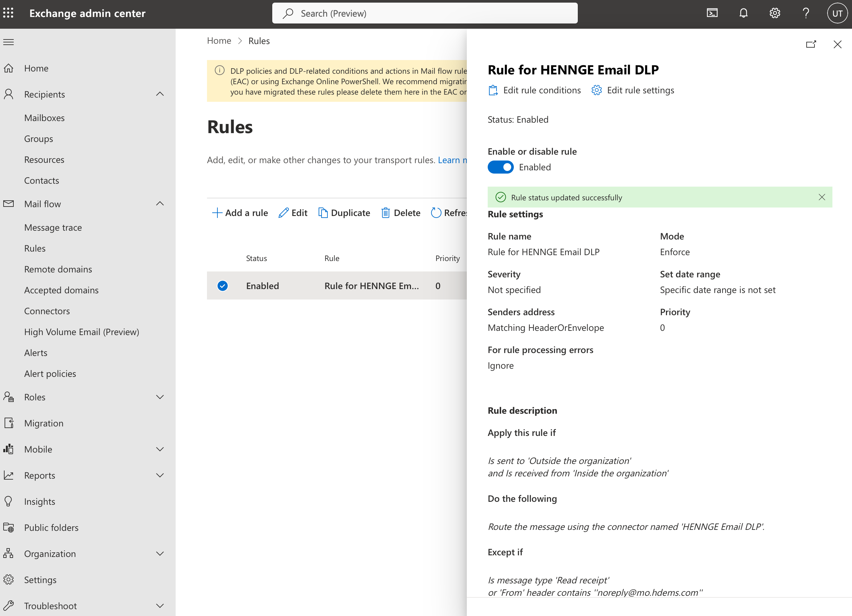
Task: Click the Public folders icon
Action: [x=8, y=527]
